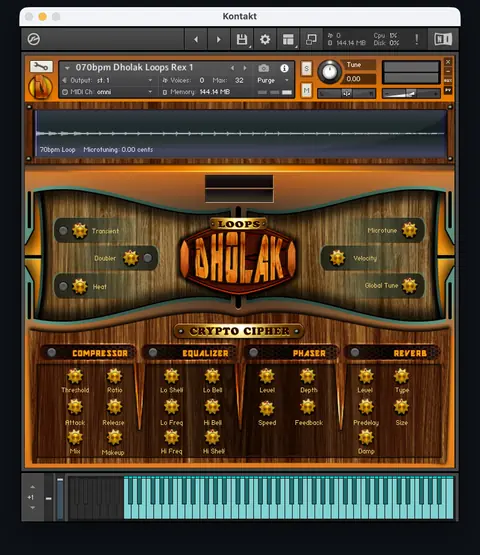Click the snapshot camera icon
This screenshot has width=480, height=555.
[x=264, y=68]
